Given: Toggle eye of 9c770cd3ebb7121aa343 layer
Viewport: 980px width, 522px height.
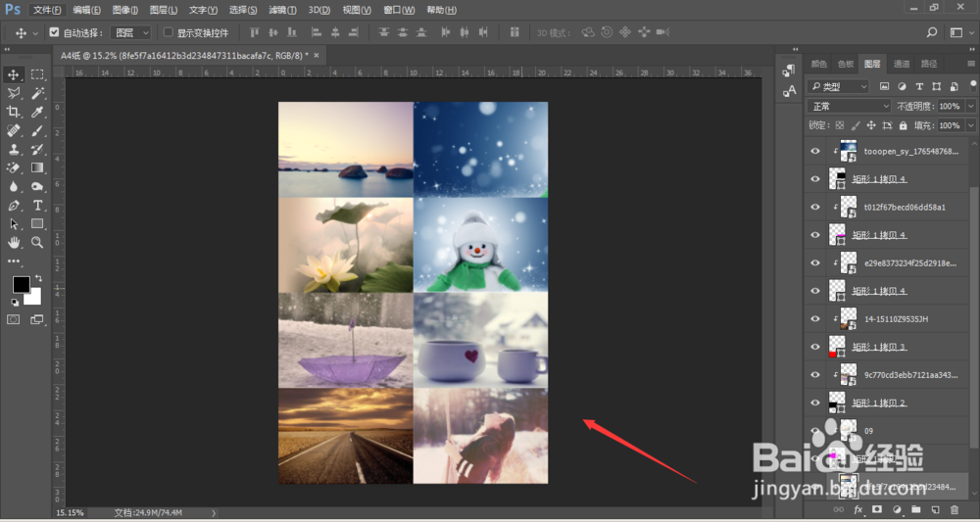Looking at the screenshot, I should click(815, 375).
